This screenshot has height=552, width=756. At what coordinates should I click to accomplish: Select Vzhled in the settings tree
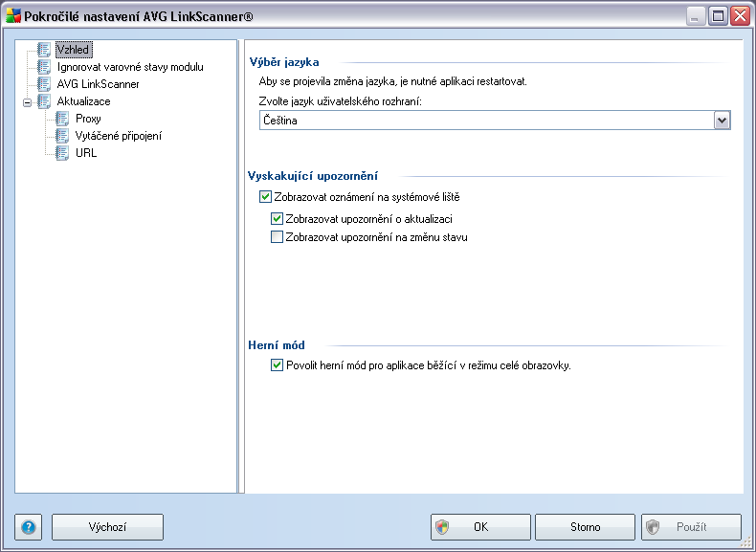coord(73,49)
